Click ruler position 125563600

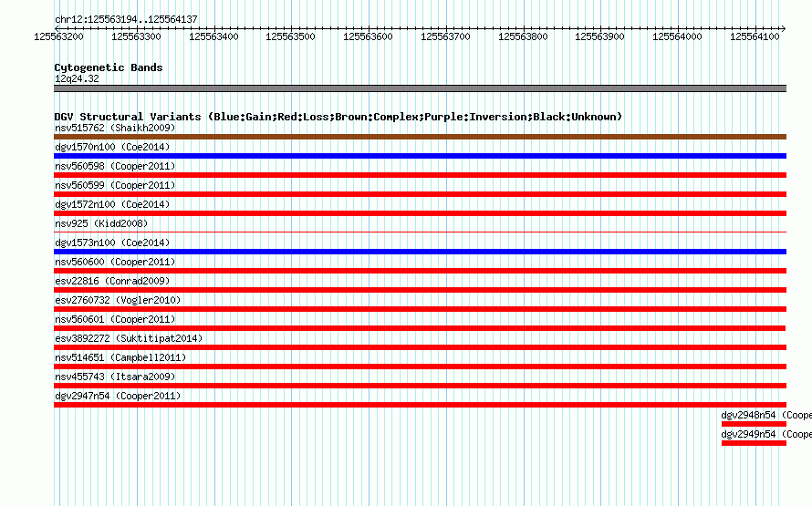point(369,36)
